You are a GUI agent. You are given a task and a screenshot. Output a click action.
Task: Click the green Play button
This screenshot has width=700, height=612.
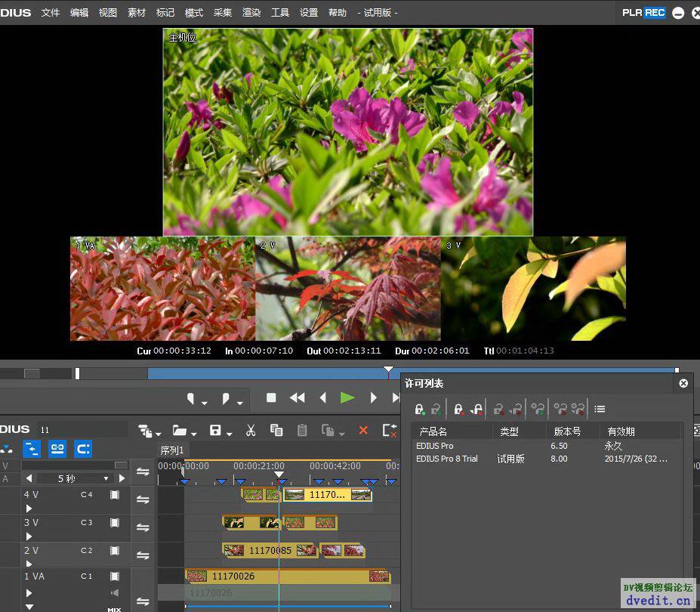click(x=347, y=397)
